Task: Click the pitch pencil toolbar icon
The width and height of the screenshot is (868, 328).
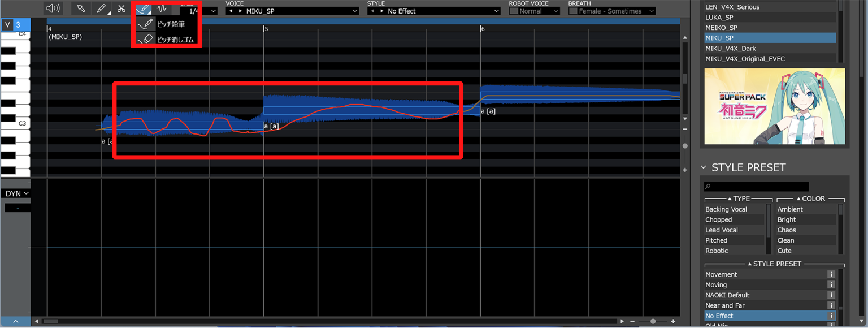Action: click(143, 8)
